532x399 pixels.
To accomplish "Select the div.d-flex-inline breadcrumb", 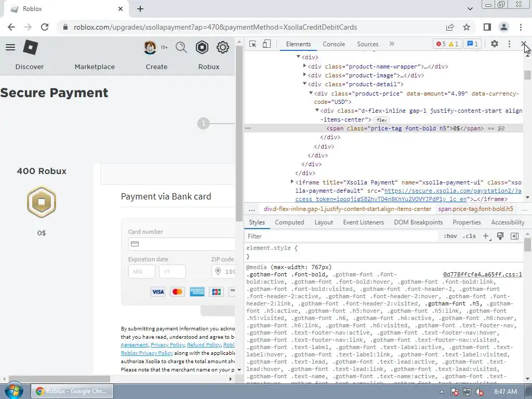I will pos(348,209).
